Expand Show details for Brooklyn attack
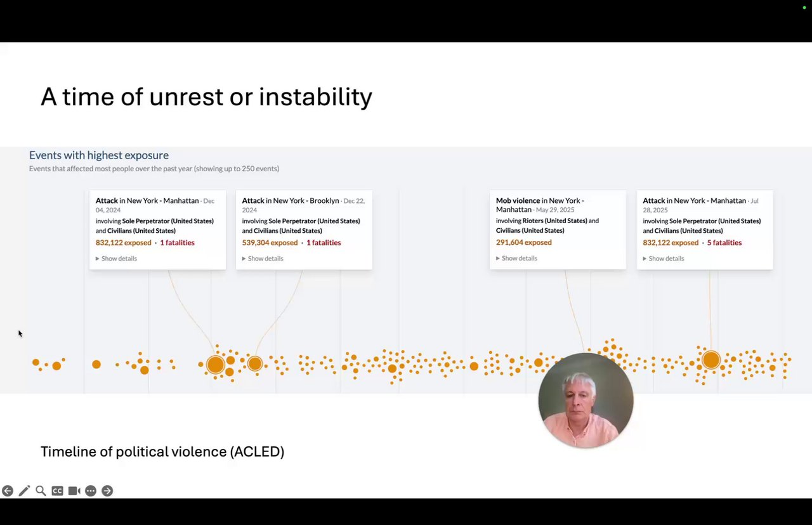812x525 pixels. pos(263,259)
